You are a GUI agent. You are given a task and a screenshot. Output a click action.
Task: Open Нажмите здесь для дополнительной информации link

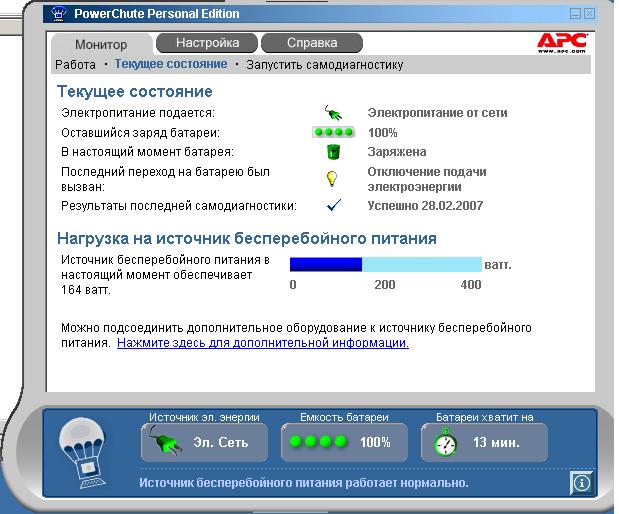click(x=263, y=343)
